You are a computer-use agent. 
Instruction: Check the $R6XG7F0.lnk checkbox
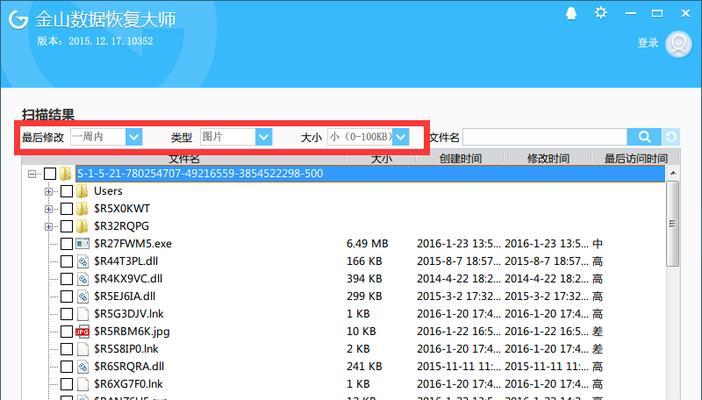point(67,384)
